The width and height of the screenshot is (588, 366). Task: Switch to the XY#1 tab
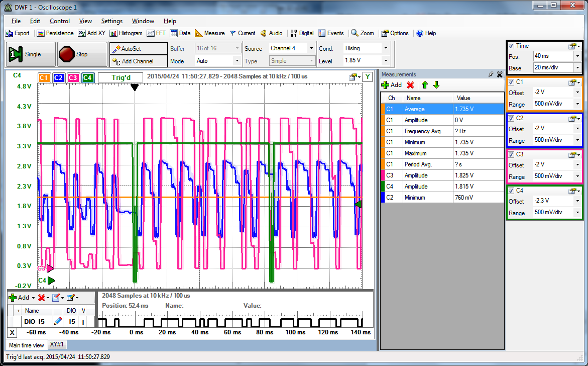[x=57, y=345]
